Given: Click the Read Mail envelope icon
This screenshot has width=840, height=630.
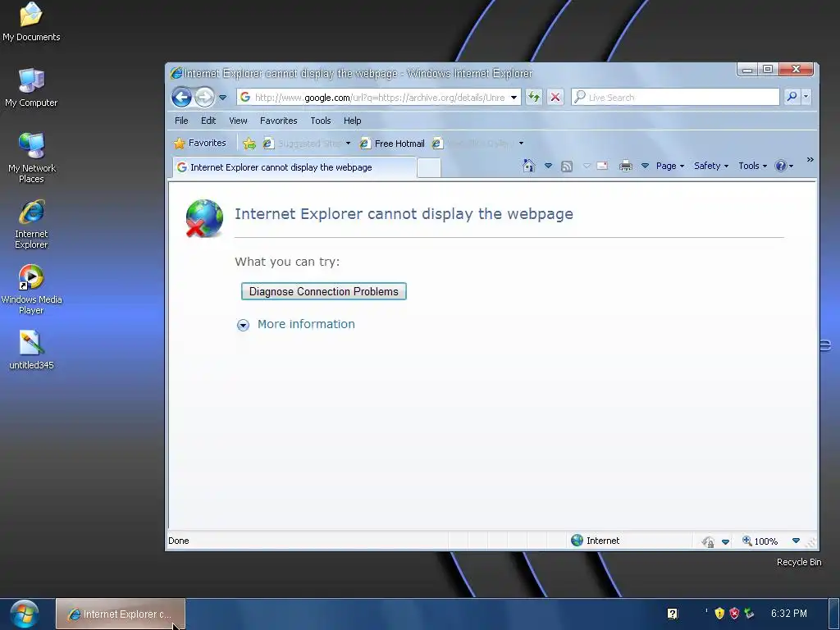Looking at the screenshot, I should pos(602,166).
